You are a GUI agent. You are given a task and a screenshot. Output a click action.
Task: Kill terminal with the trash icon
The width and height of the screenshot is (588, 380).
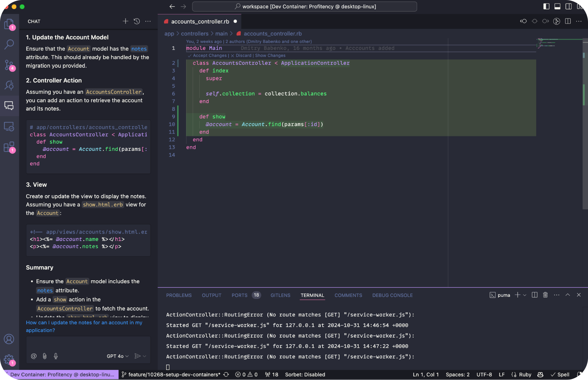tap(545, 295)
